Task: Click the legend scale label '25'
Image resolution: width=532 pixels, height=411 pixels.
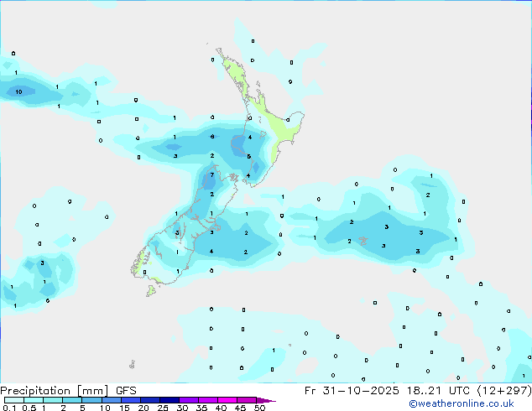Action: 163,408
